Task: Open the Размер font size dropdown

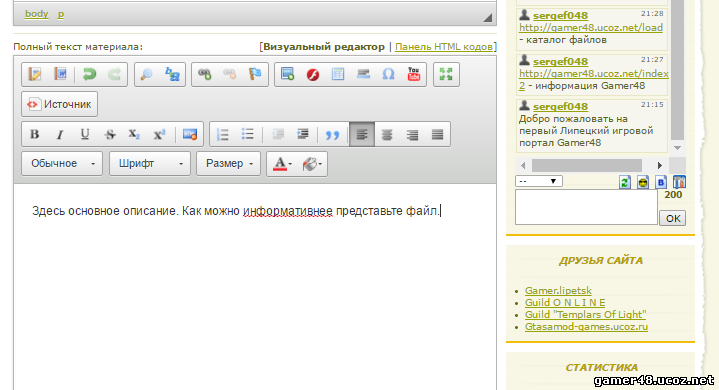Action: tap(228, 164)
